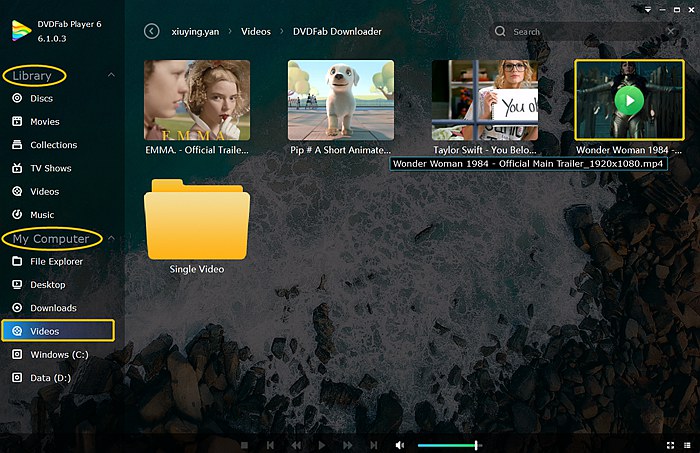
Task: Click the DVDFab Player 6 logo
Action: pos(21,31)
